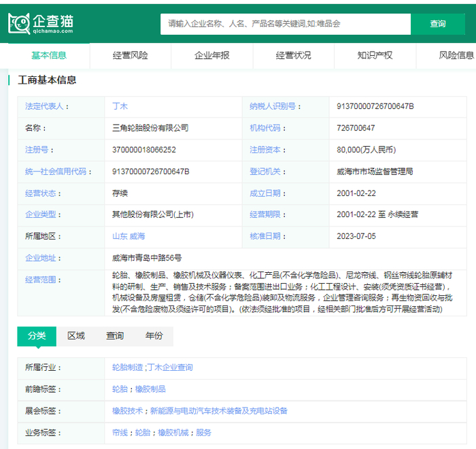The image size is (476, 449).
Task: Click the 橡胶制品 forward-looking tag
Action: pos(150,389)
